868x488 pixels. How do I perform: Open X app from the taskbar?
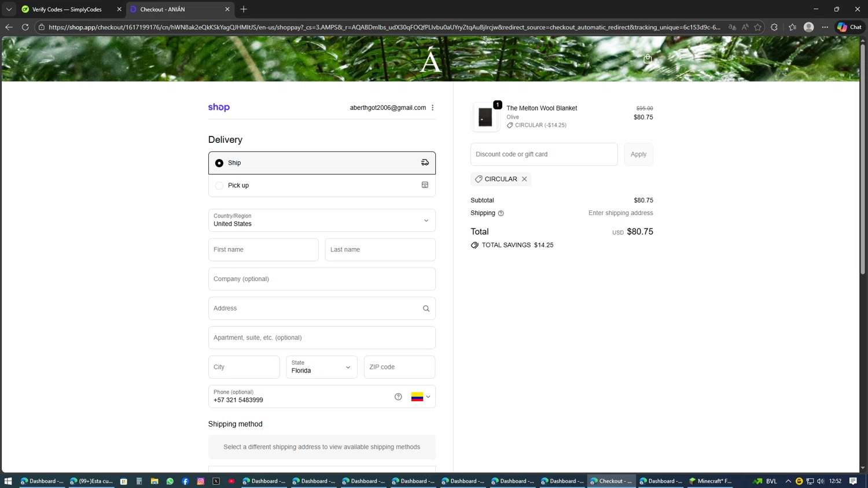(216, 481)
